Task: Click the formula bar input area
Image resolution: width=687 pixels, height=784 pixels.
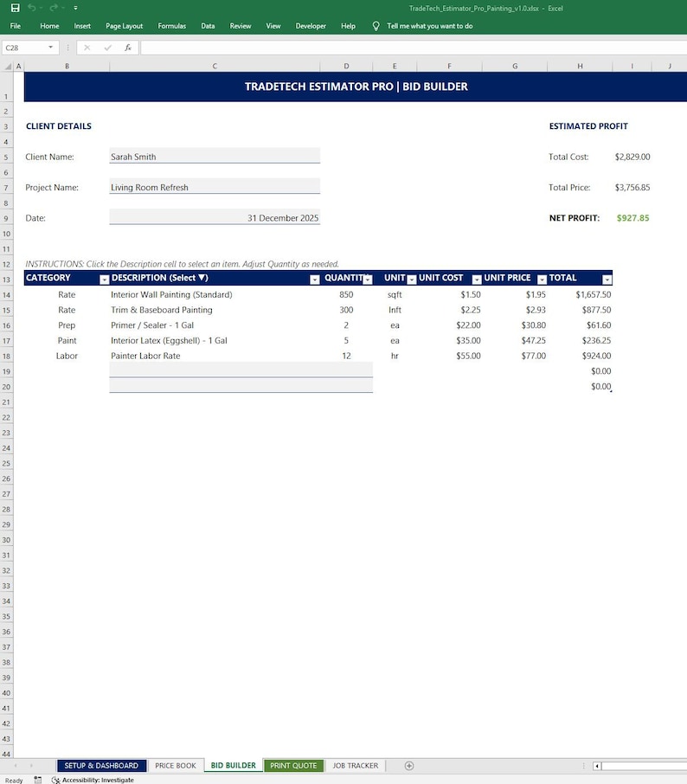Action: click(413, 48)
